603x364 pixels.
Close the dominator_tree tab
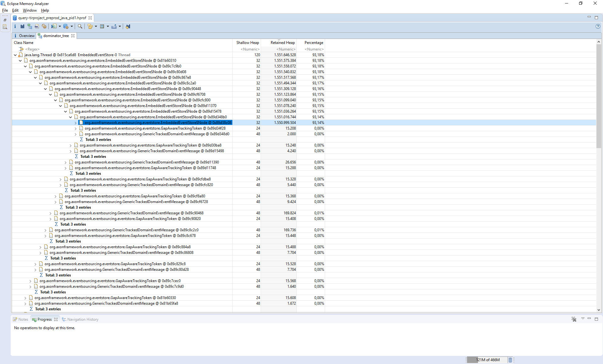[73, 36]
